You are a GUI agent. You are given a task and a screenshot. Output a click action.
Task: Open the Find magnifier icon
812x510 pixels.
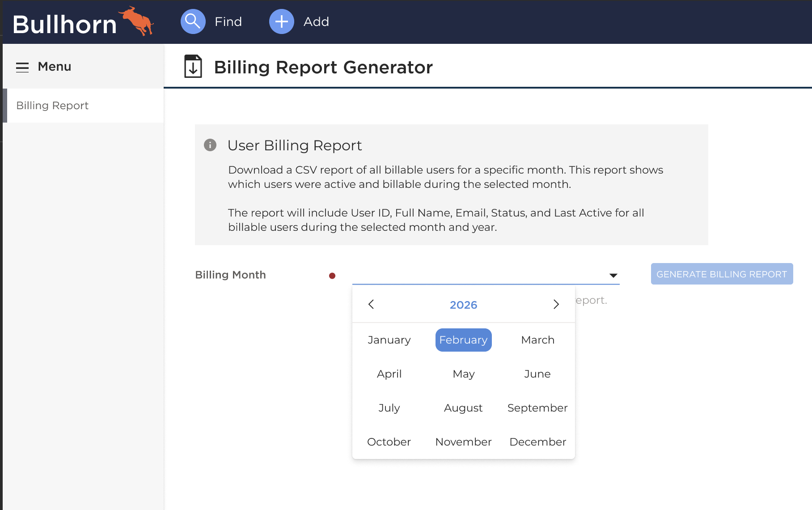pos(193,21)
